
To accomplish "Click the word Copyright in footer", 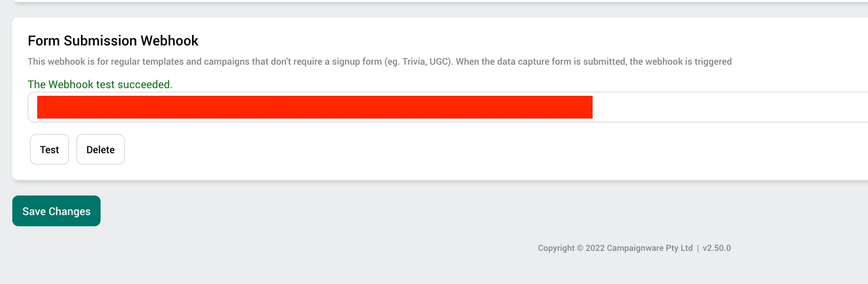I will point(556,248).
